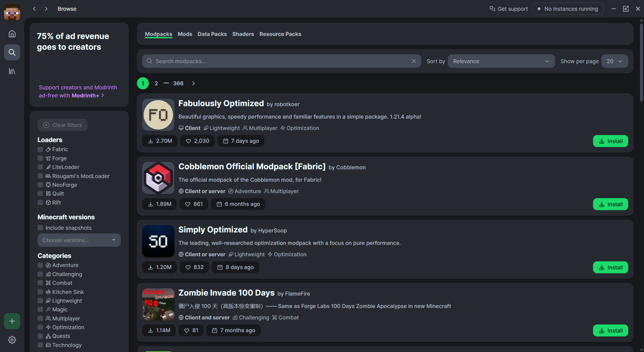The width and height of the screenshot is (644, 352).
Task: Click the Modrinth logo in the top corner
Action: [x=12, y=12]
